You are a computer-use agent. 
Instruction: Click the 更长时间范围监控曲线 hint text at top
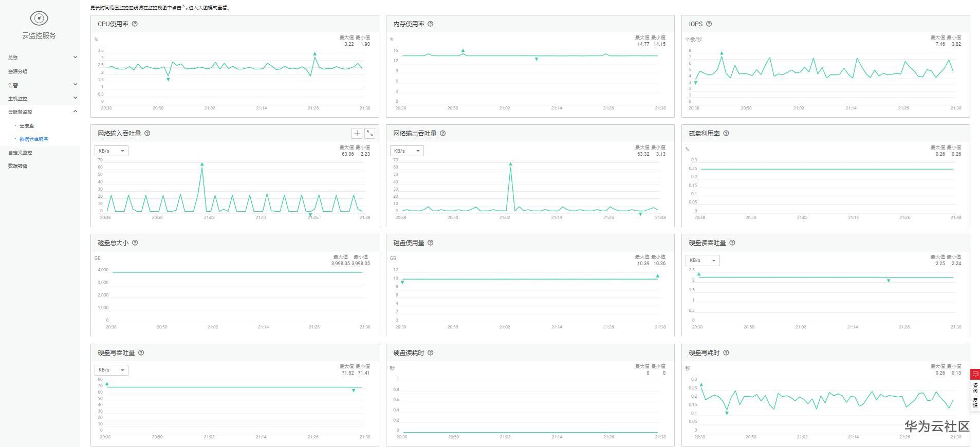(x=160, y=8)
